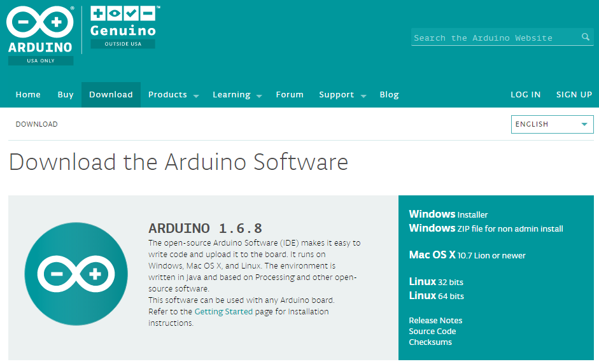Image resolution: width=599 pixels, height=364 pixels.
Task: Download the Linux 64 bits version
Action: pyautogui.click(x=436, y=296)
